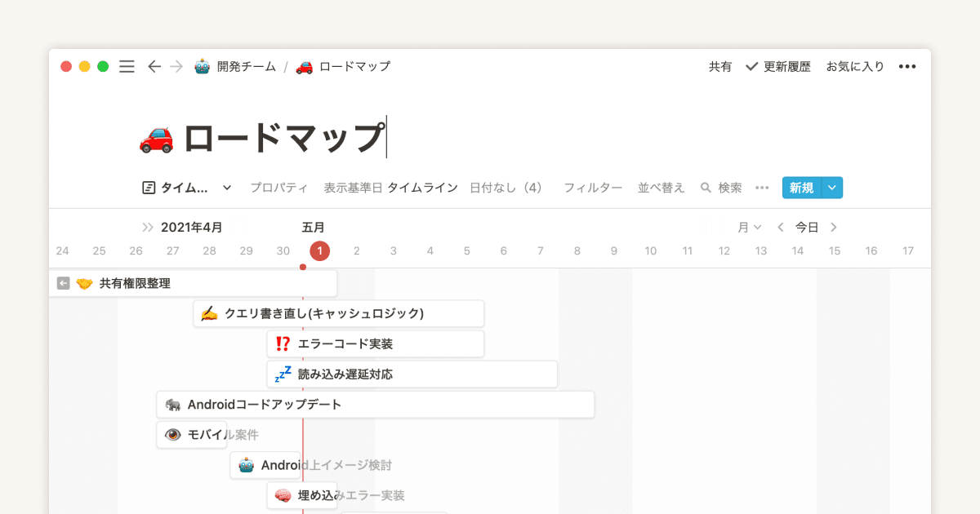Click the three-dot icon in the view toolbar
980x514 pixels.
(x=762, y=187)
